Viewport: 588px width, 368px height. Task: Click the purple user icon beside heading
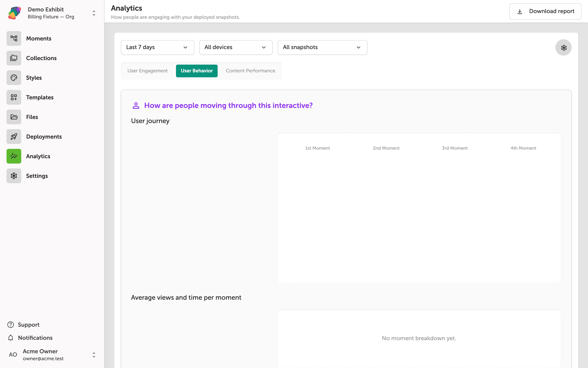point(136,105)
